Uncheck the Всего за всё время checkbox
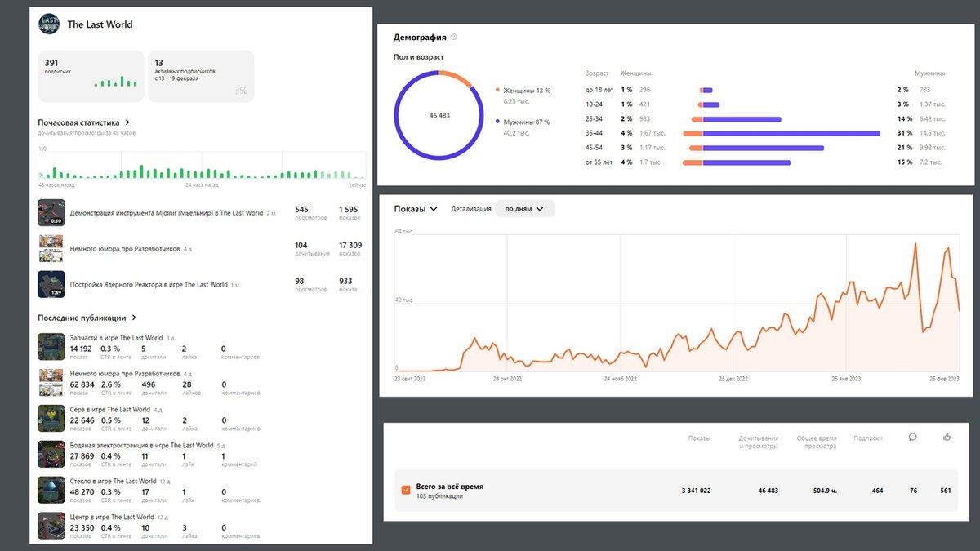This screenshot has width=980, height=551. 406,490
